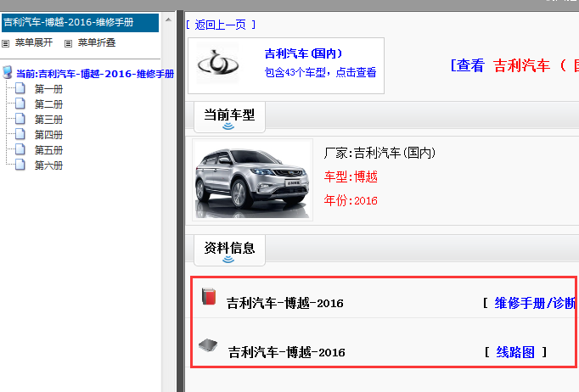Click the computer icon beside 当前:吉利汽车

[x=8, y=72]
